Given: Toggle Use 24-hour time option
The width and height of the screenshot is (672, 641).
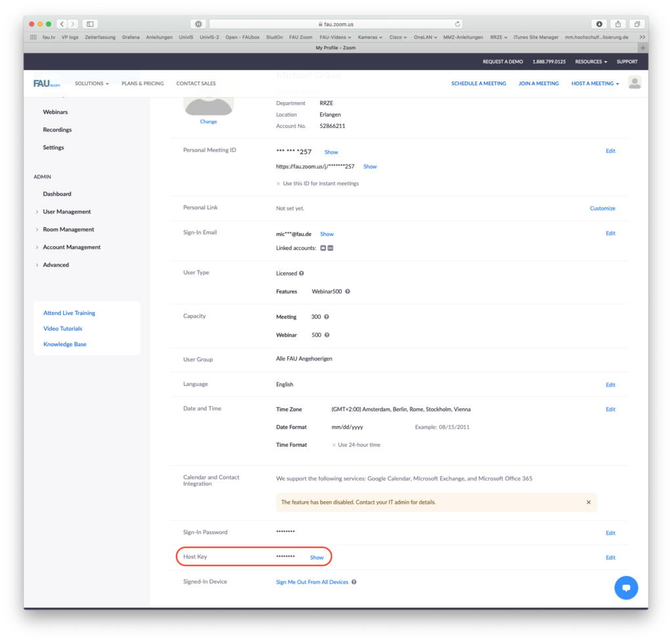Looking at the screenshot, I should click(x=334, y=445).
